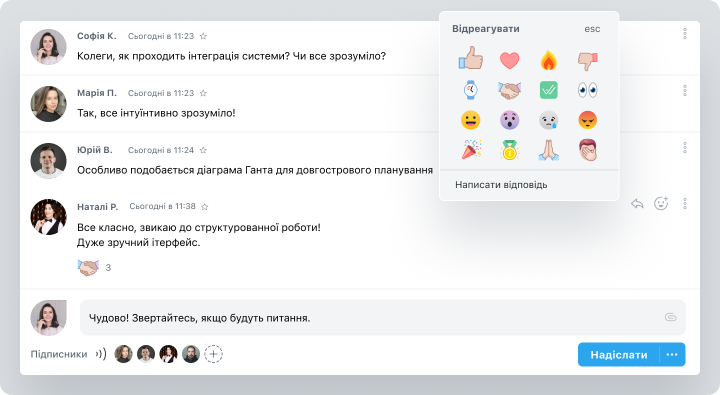React with the thumbs down emoji
The height and width of the screenshot is (395, 720).
tap(588, 61)
